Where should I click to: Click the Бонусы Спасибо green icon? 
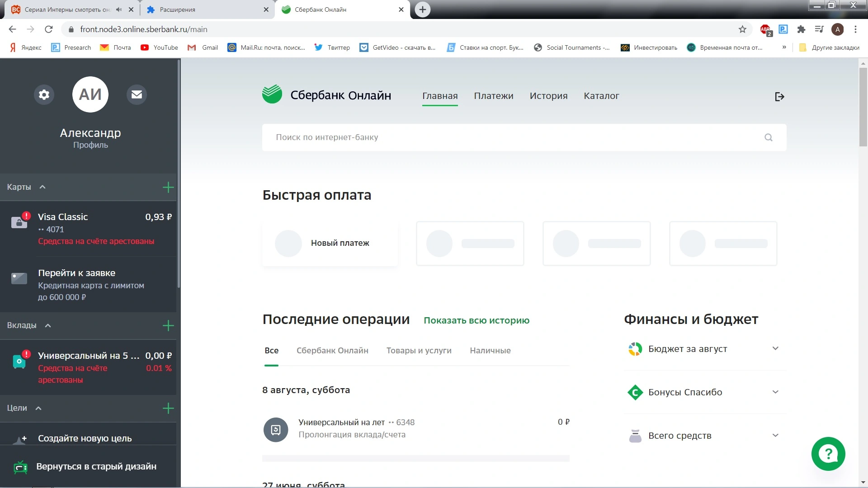click(635, 392)
